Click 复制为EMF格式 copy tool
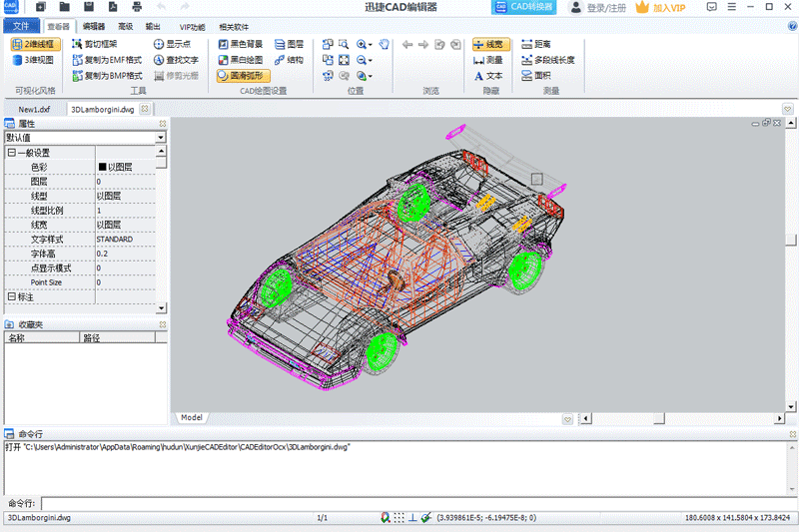The height and width of the screenshot is (532, 799). pos(107,60)
